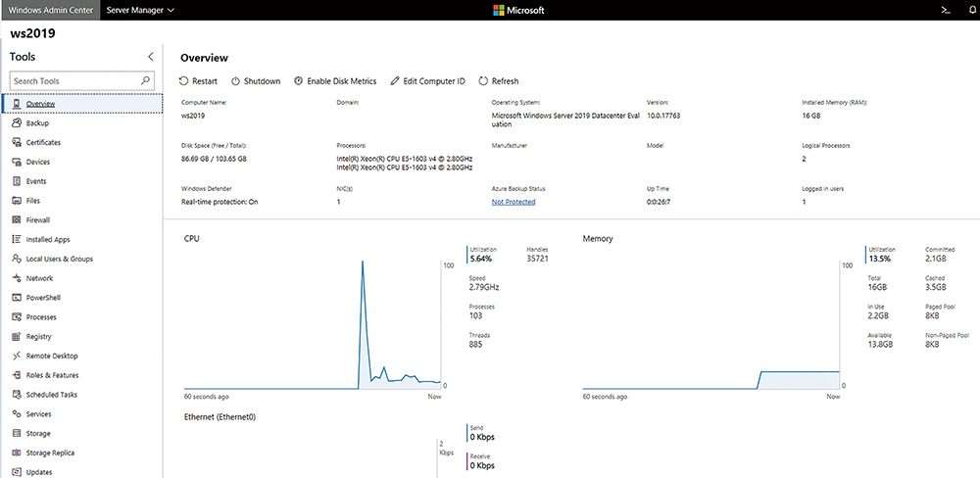
Task: Click the 86.69 GB / 103.65 GB disk space
Action: (214, 159)
